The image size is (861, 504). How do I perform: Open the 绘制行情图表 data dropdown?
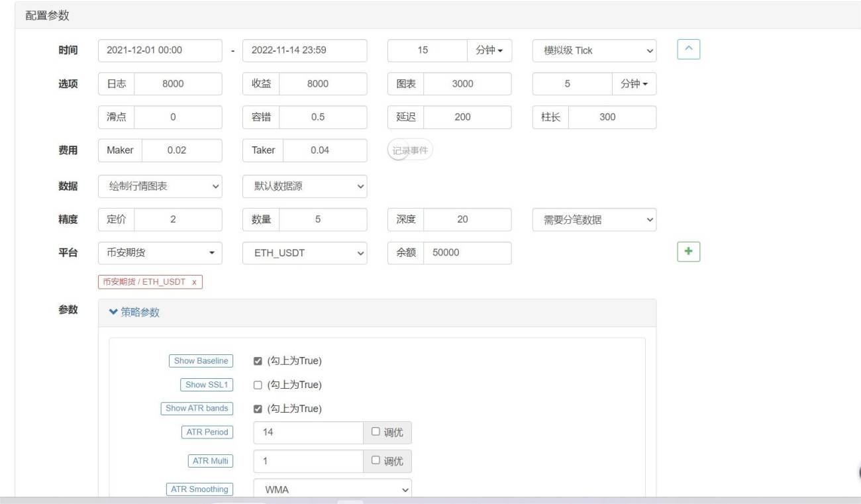click(160, 186)
